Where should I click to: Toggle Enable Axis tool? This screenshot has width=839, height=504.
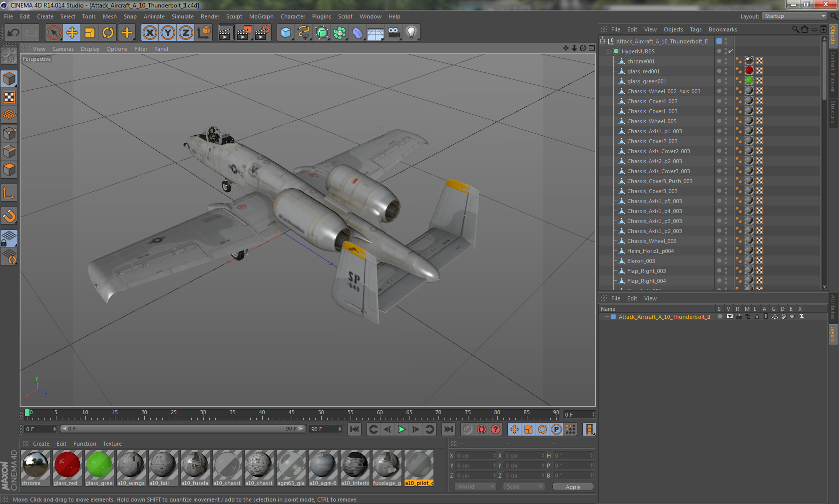pyautogui.click(x=9, y=193)
